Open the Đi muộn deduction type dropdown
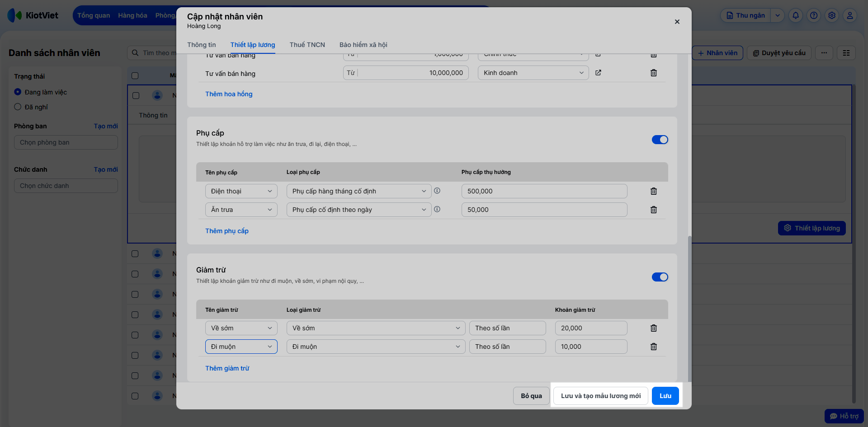 click(x=376, y=347)
